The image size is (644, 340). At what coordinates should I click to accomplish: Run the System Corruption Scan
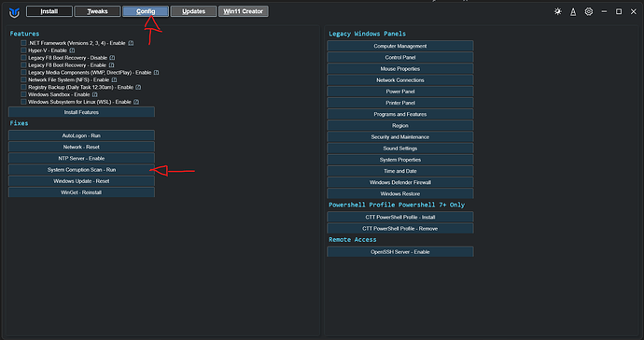81,170
